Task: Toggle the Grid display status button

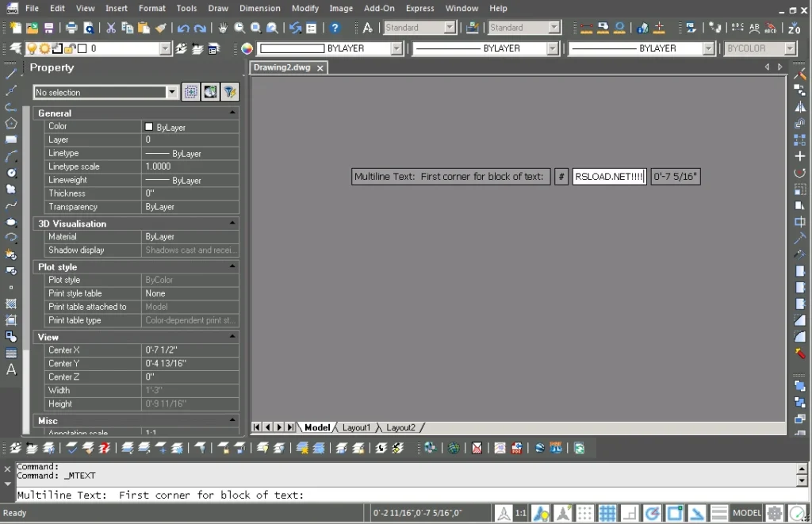Action: pos(607,514)
